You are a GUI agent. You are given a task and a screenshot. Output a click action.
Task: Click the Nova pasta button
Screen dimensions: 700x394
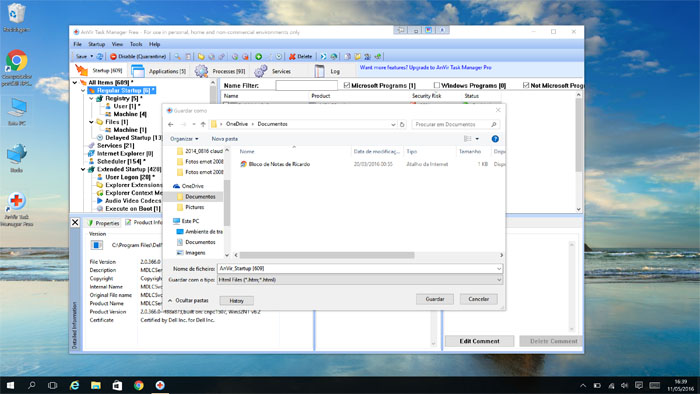point(225,139)
